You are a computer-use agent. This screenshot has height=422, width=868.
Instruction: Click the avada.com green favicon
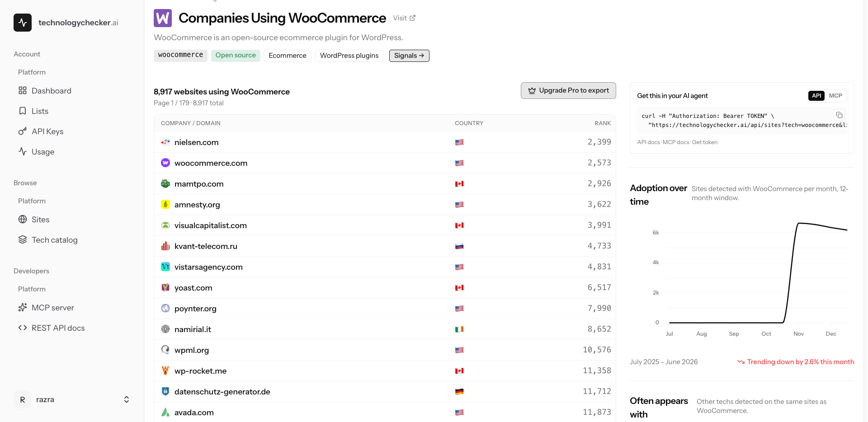point(165,413)
